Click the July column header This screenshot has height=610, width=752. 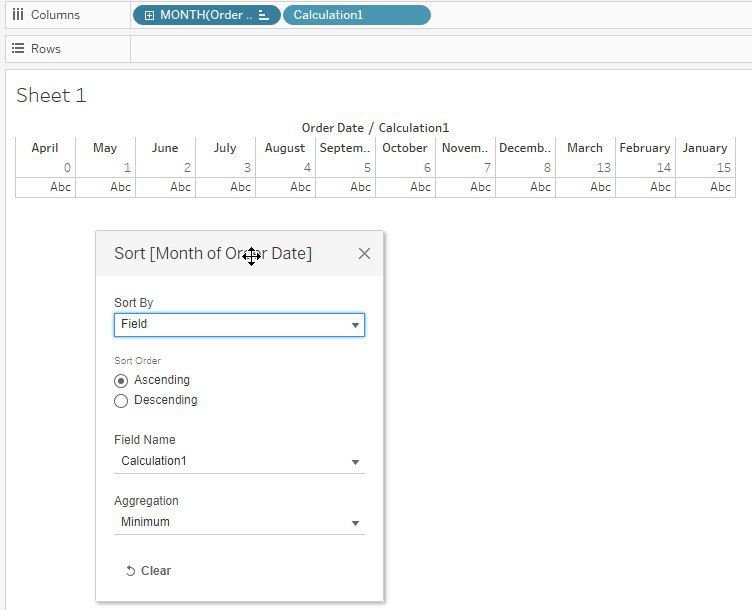pyautogui.click(x=225, y=148)
